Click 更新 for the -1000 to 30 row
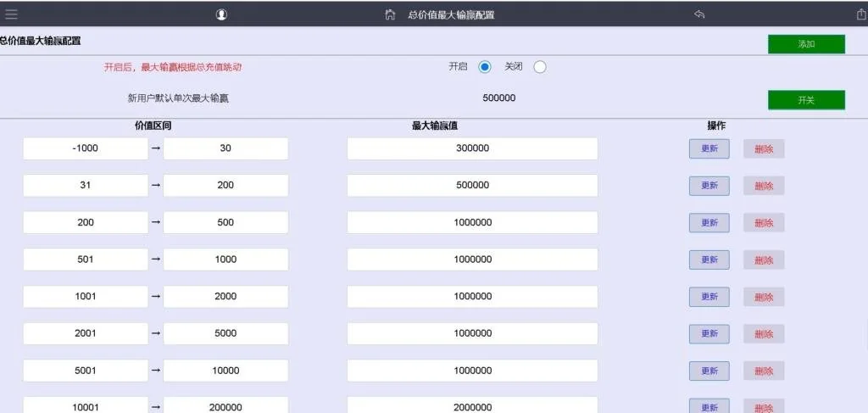The height and width of the screenshot is (413, 868). [x=709, y=148]
